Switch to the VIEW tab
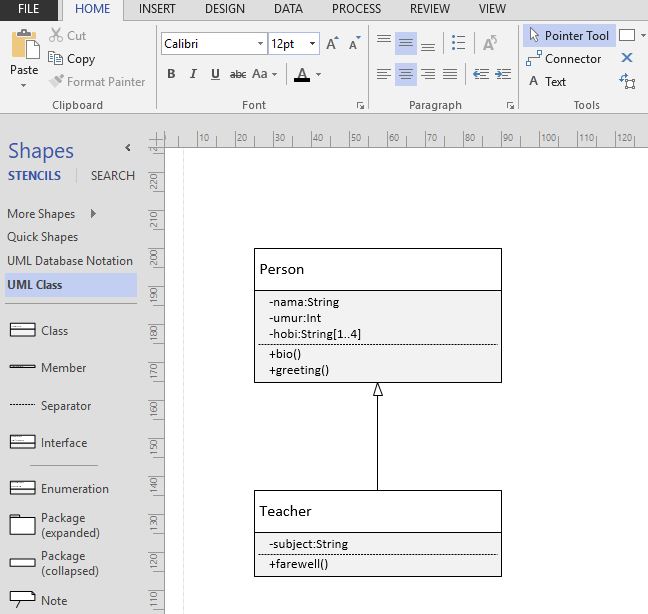This screenshot has width=648, height=614. coord(492,9)
